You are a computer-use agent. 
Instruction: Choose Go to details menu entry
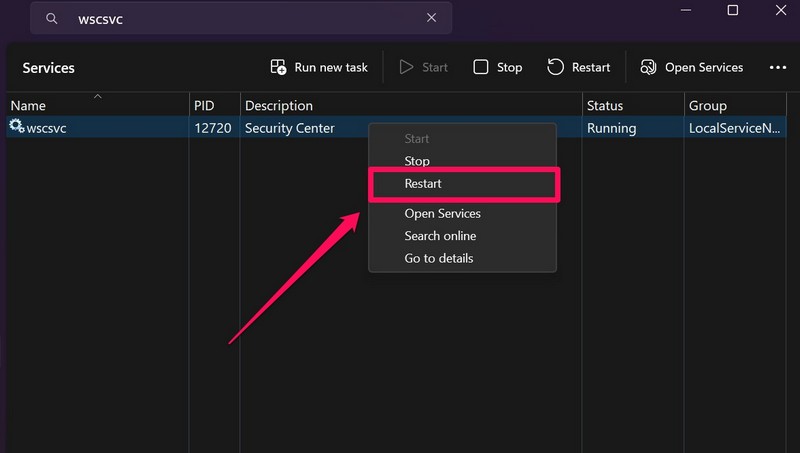click(439, 258)
